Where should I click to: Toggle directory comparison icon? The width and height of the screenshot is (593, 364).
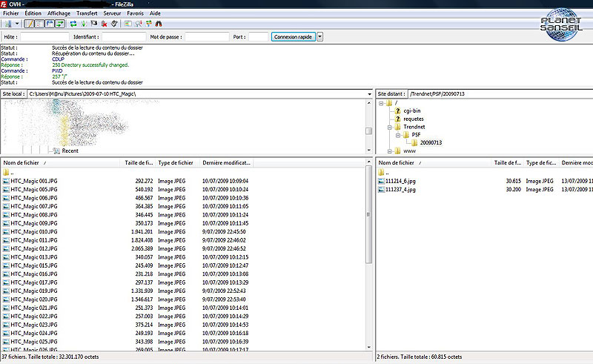pos(139,24)
